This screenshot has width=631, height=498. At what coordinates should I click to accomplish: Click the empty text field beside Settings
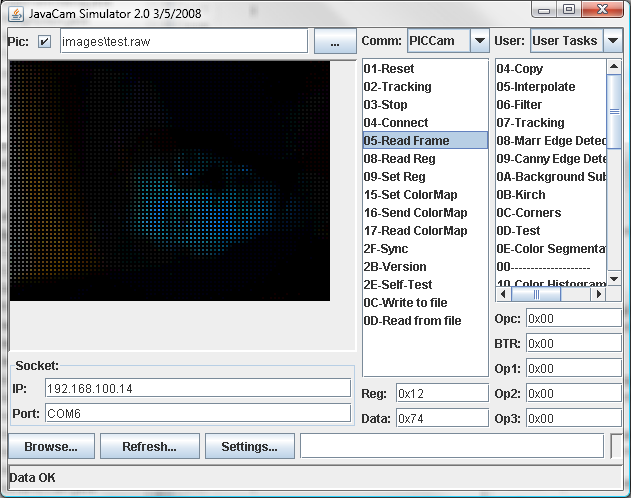[452, 446]
